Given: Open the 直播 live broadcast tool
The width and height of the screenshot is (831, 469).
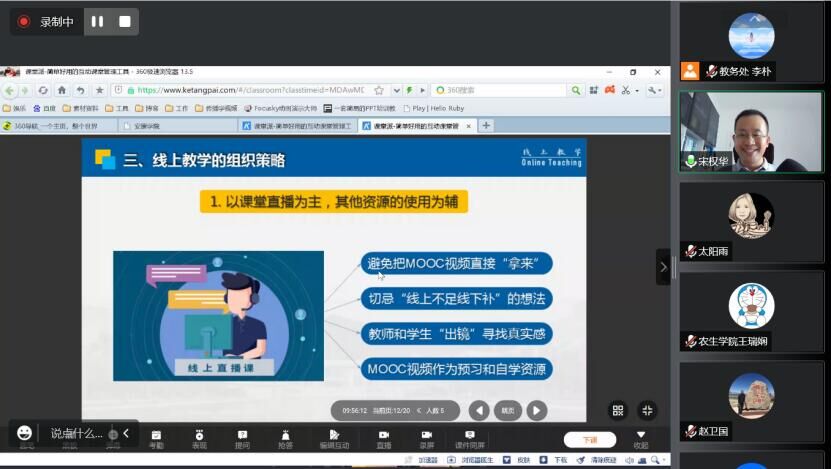Looking at the screenshot, I should (384, 438).
